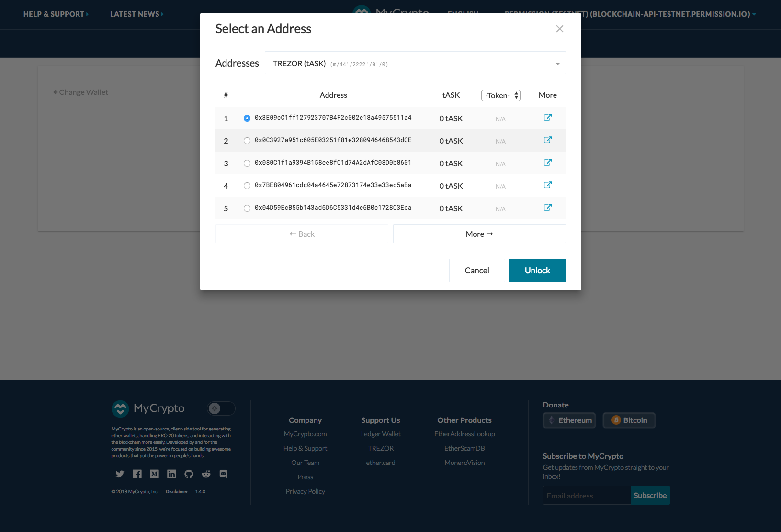Screen dimensions: 781x532
Task: Click Change Wallet link
Action: (x=80, y=92)
